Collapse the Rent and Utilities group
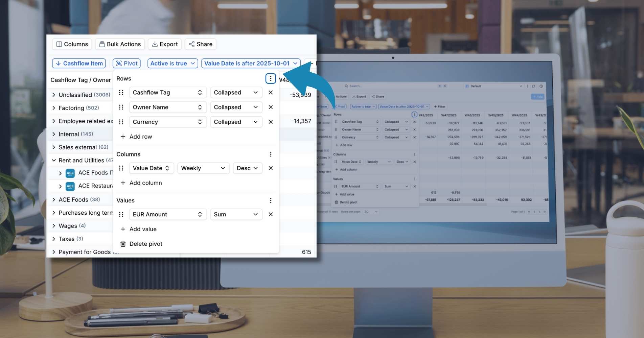This screenshot has height=338, width=644. coord(53,160)
